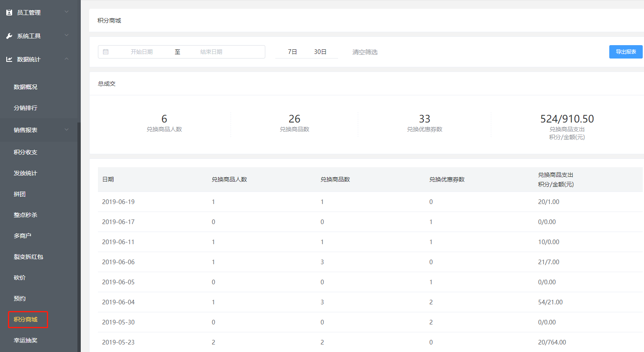Open the 幸运抽奖 sidebar item
The image size is (644, 352).
pyautogui.click(x=26, y=340)
